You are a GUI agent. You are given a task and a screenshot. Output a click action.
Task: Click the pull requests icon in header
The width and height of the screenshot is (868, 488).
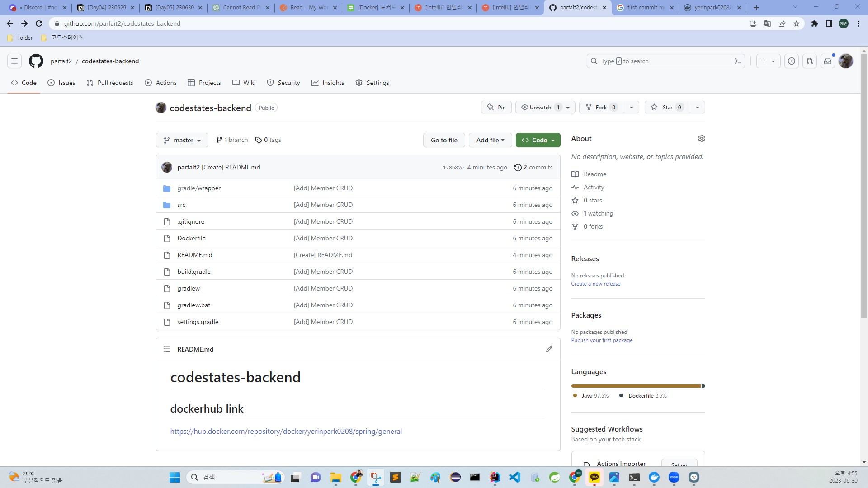(x=809, y=61)
